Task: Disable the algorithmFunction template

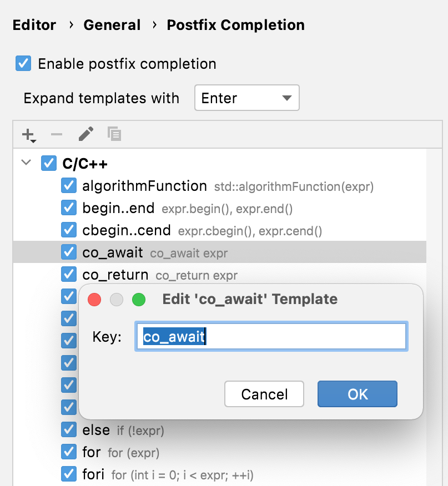Action: (69, 185)
